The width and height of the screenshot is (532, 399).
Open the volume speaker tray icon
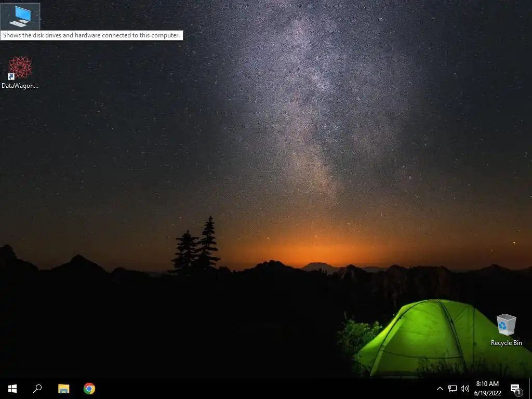[465, 389]
